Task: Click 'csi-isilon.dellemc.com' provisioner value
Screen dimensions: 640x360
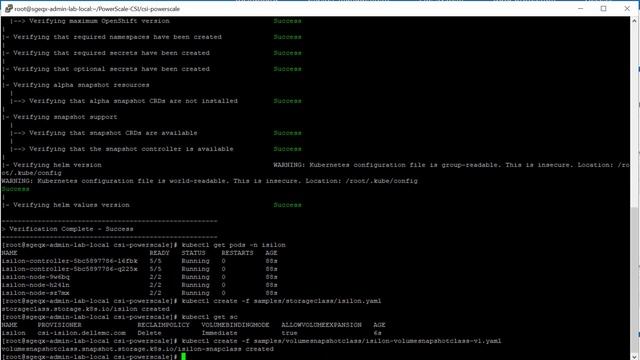Action: tap(82, 333)
